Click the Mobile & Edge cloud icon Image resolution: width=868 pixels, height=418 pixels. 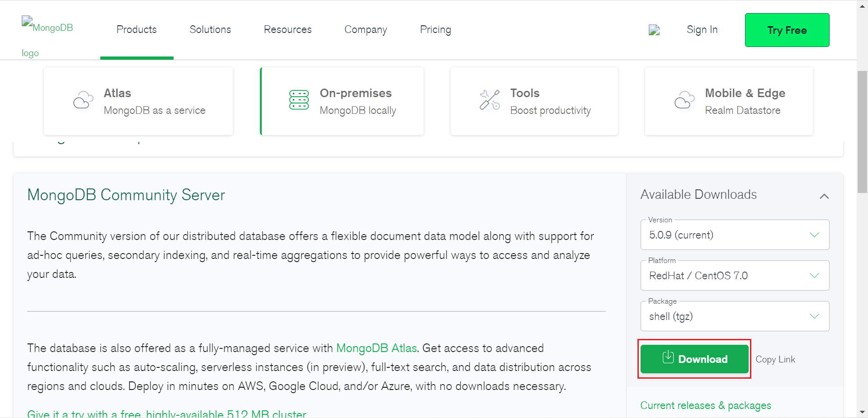[684, 100]
